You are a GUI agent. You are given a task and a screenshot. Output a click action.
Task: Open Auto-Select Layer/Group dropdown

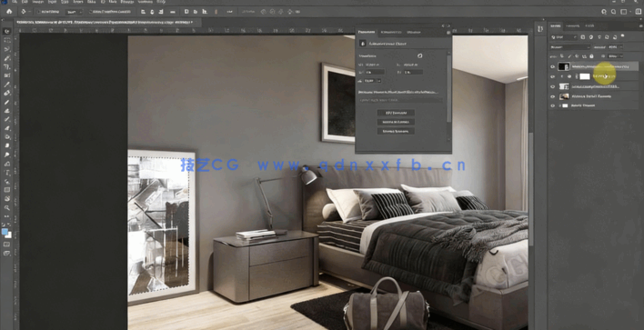74,12
